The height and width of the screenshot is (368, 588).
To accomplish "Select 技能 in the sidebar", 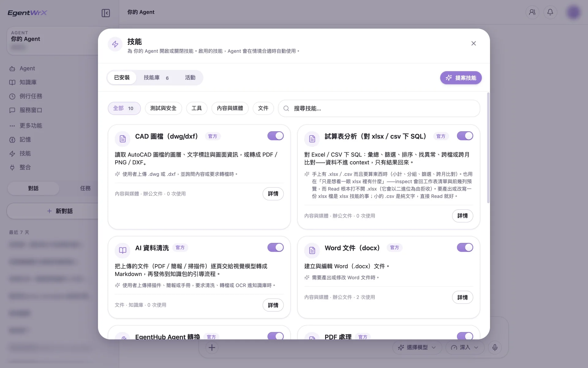I will (x=20, y=154).
